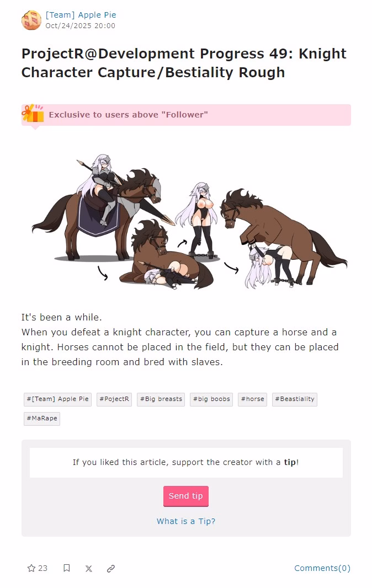This screenshot has width=372, height=588.
Task: Open the article title heading
Action: coord(184,63)
